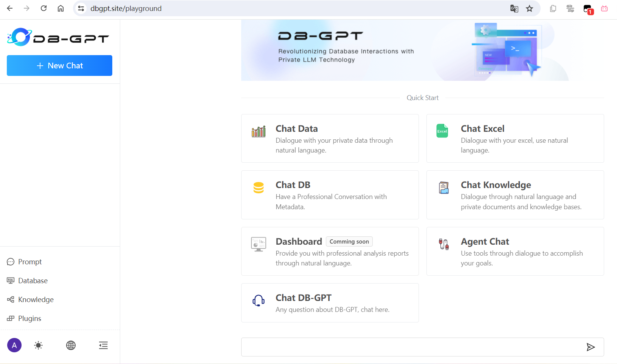Click the Dashboard monitor icon

[x=259, y=244]
